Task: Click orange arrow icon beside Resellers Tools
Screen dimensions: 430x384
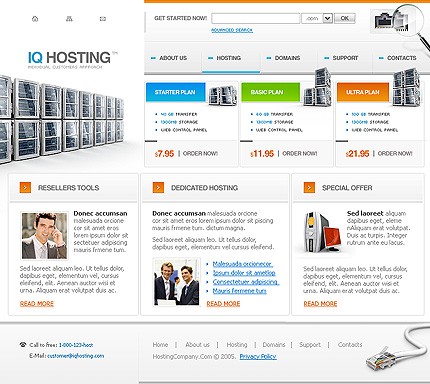Action: (25, 188)
